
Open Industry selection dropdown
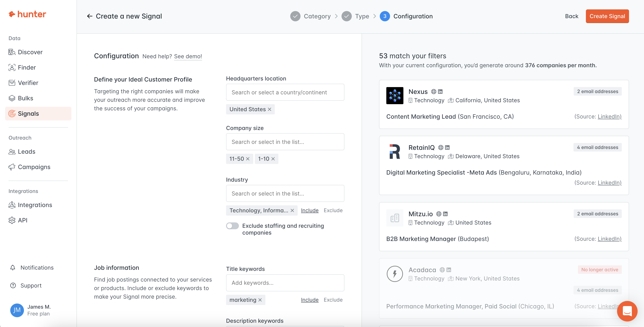[x=285, y=194]
